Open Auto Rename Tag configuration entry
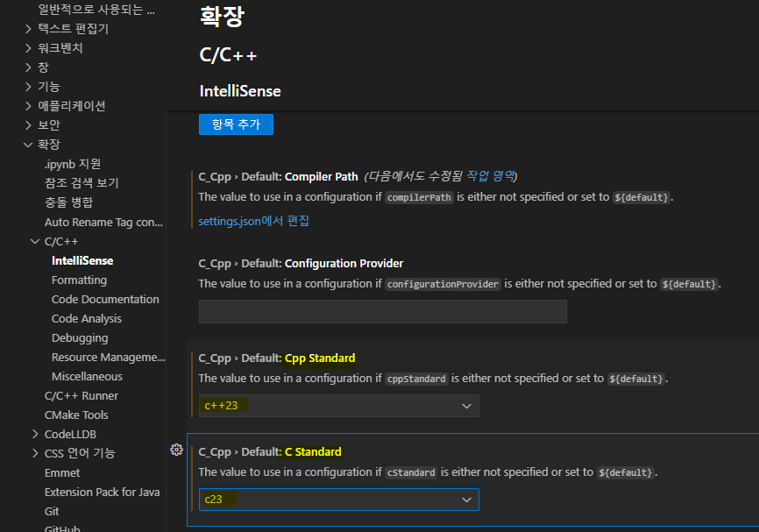The width and height of the screenshot is (759, 532). 103,223
